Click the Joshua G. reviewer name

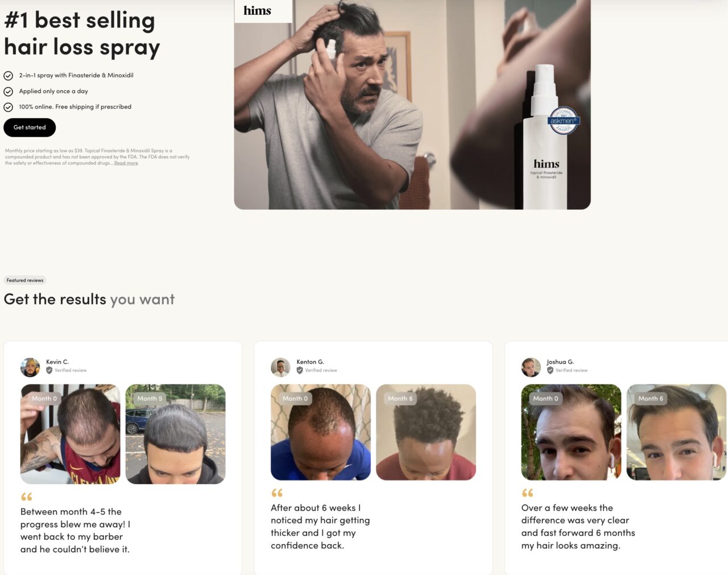pos(560,362)
